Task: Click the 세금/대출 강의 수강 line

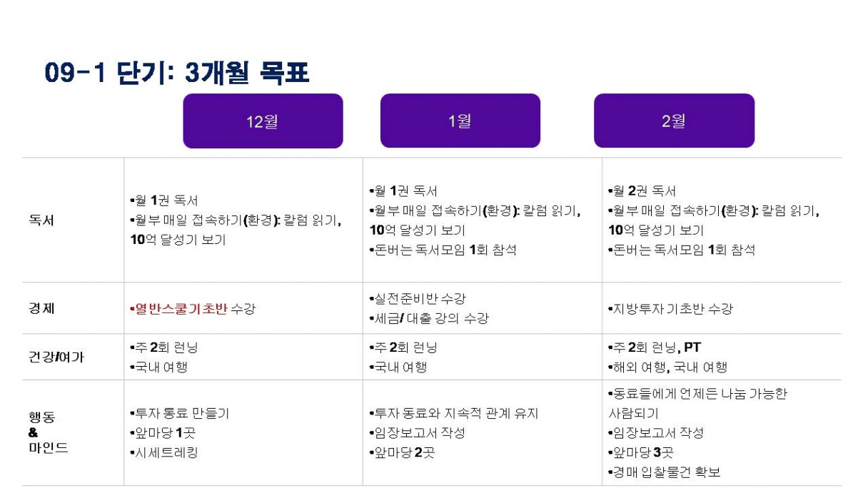Action: (x=430, y=319)
